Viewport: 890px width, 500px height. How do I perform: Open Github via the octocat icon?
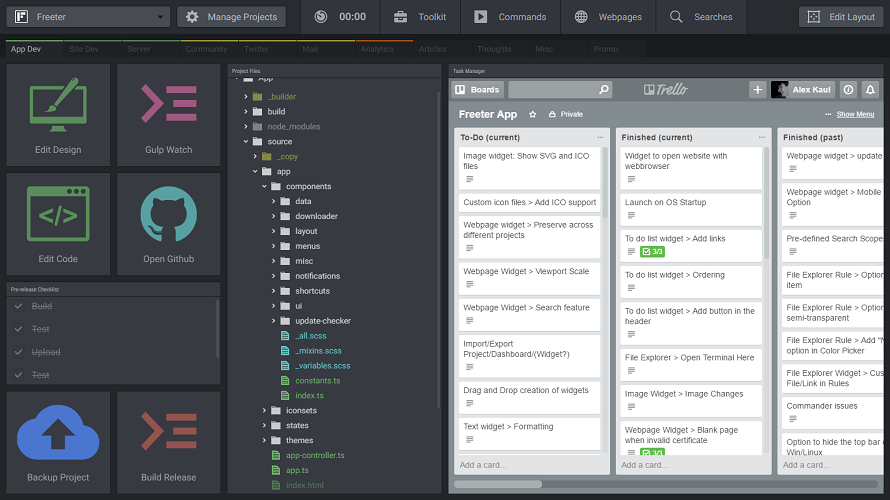point(169,214)
